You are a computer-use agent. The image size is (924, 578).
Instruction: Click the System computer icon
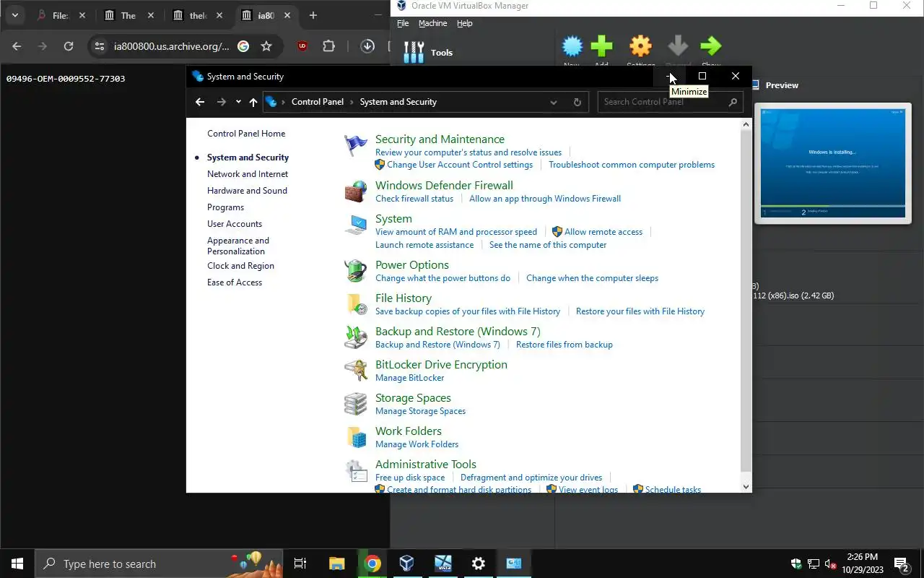point(355,225)
